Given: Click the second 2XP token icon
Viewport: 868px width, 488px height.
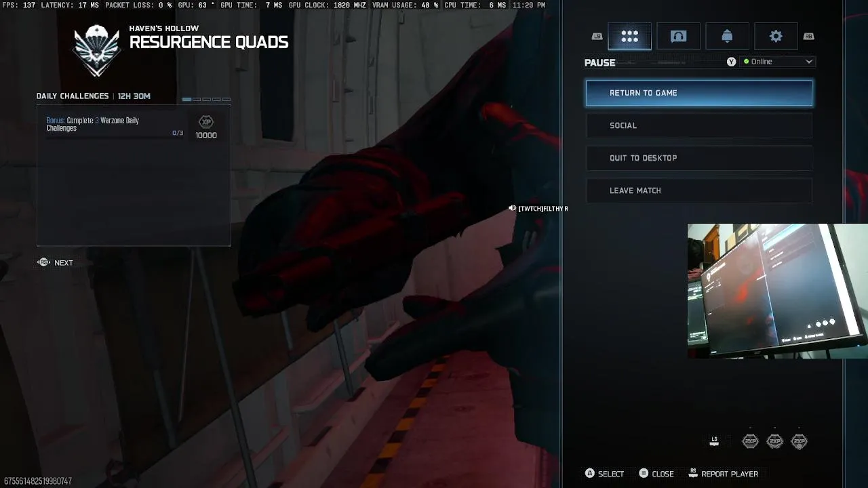Looking at the screenshot, I should pos(774,441).
